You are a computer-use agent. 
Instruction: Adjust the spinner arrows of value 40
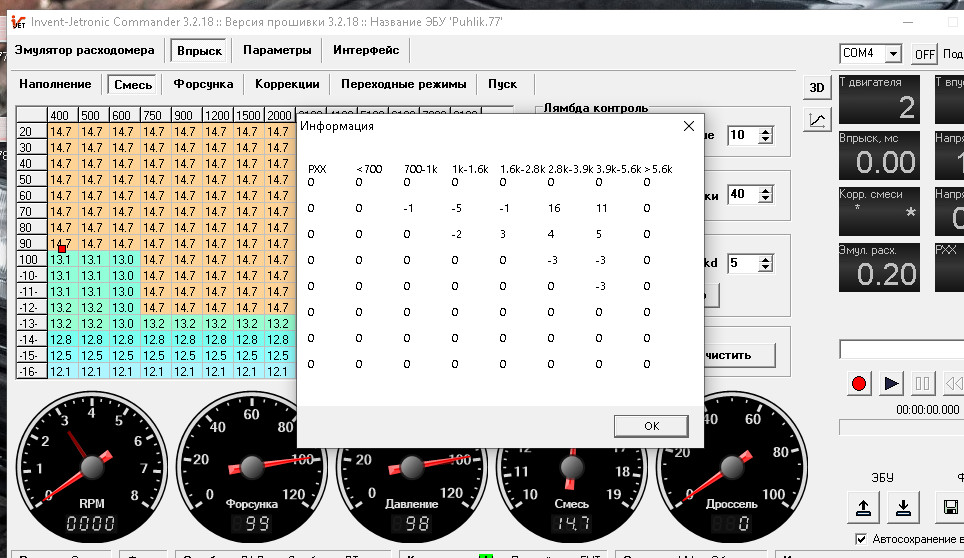[765, 195]
